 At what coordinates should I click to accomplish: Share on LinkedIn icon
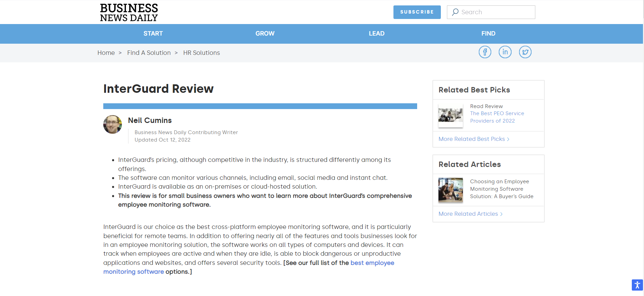(505, 52)
